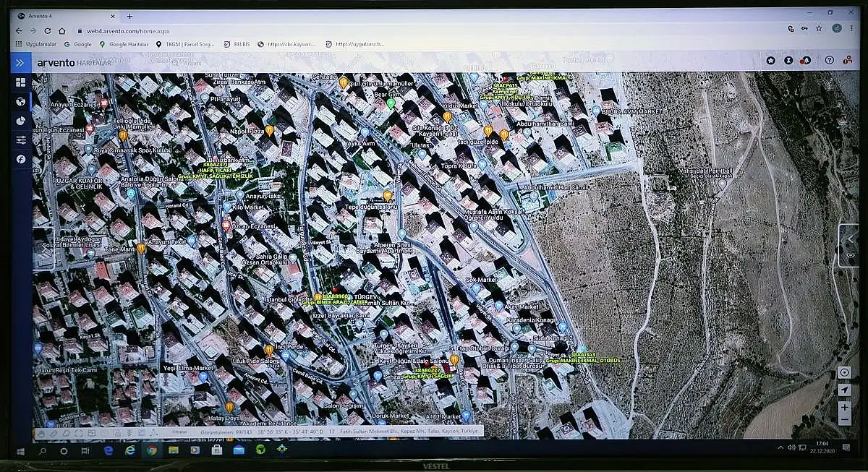Open the dashboard grid icon in sidebar

coord(20,82)
